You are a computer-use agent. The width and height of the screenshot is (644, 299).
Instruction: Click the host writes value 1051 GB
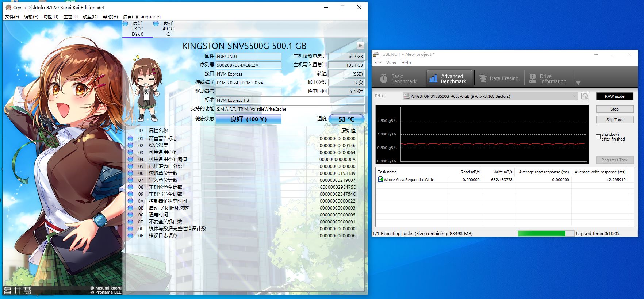click(x=346, y=65)
